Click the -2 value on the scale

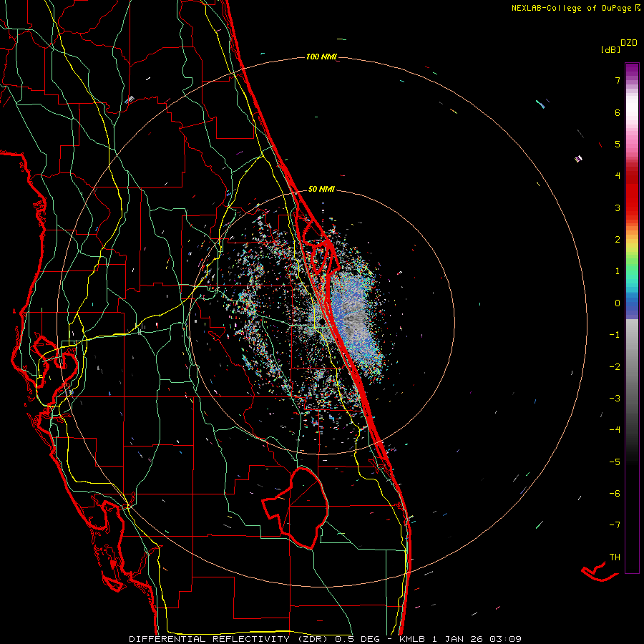tap(615, 367)
